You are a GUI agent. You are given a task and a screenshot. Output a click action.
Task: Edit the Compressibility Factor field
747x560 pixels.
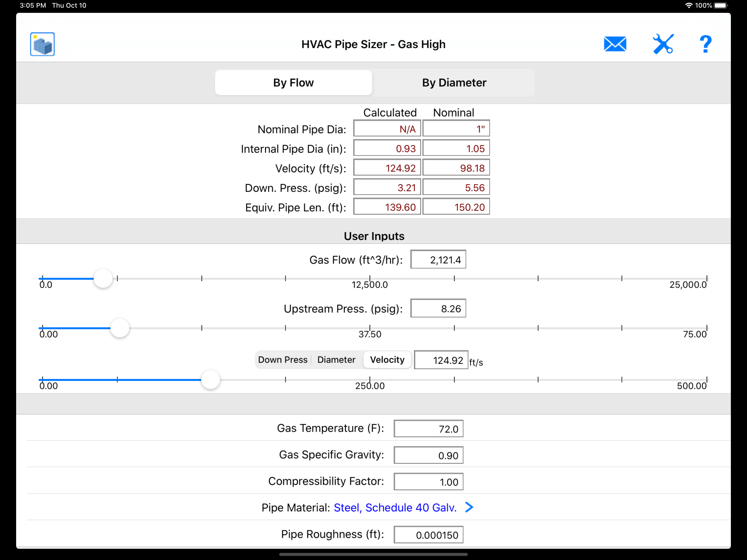click(x=428, y=482)
